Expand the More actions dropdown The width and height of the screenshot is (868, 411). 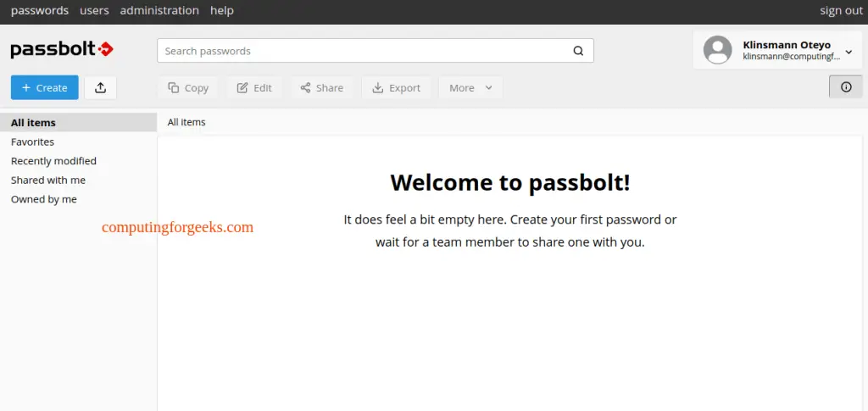(470, 87)
